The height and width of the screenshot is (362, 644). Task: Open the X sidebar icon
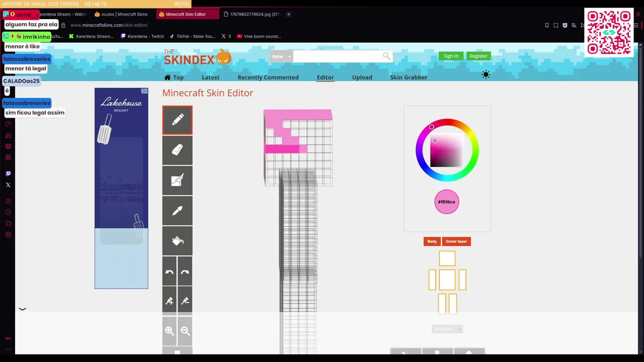8,185
